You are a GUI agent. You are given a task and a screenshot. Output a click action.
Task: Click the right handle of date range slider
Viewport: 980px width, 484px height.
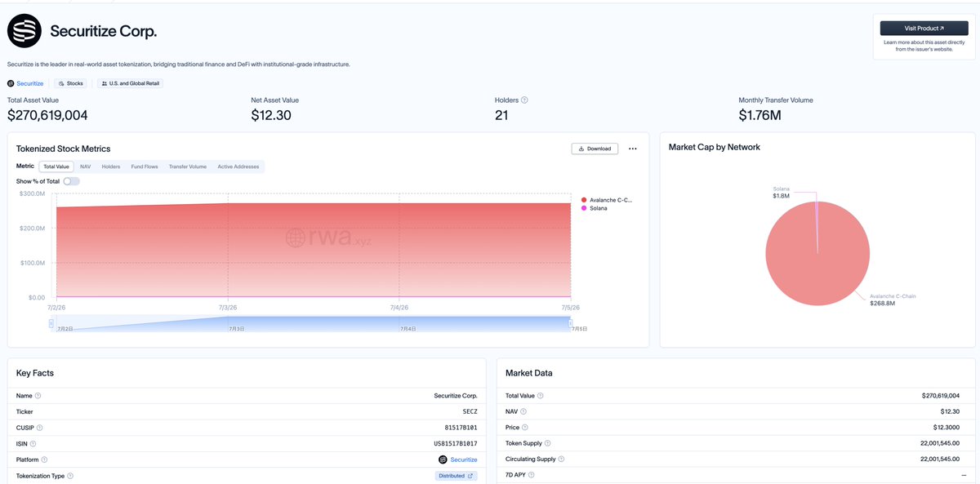point(570,323)
